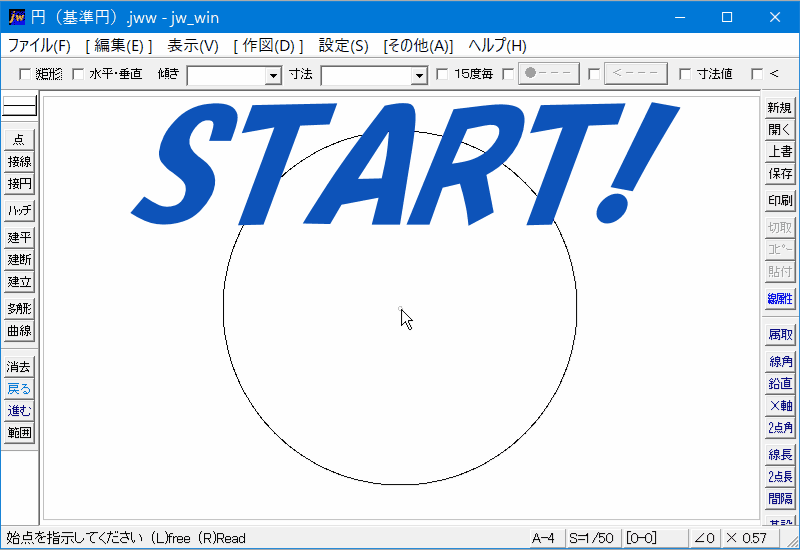Viewport: 800px width, 550px height.
Task: Get spacing with the 間隔 button
Action: (x=780, y=498)
